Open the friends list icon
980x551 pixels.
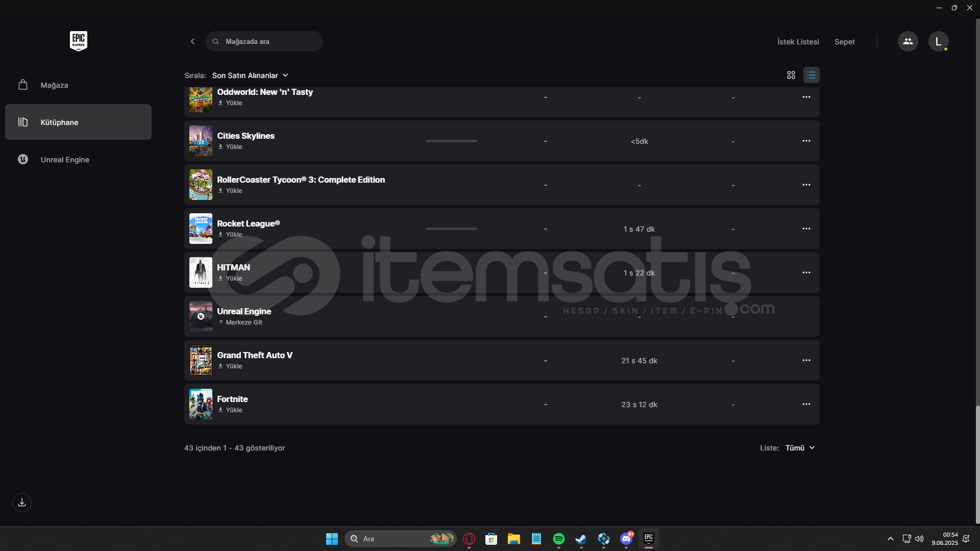tap(908, 41)
